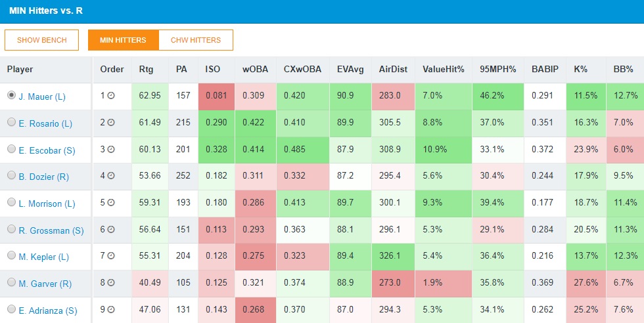
Task: Select the M. Kepler radio button
Action: click(12, 255)
